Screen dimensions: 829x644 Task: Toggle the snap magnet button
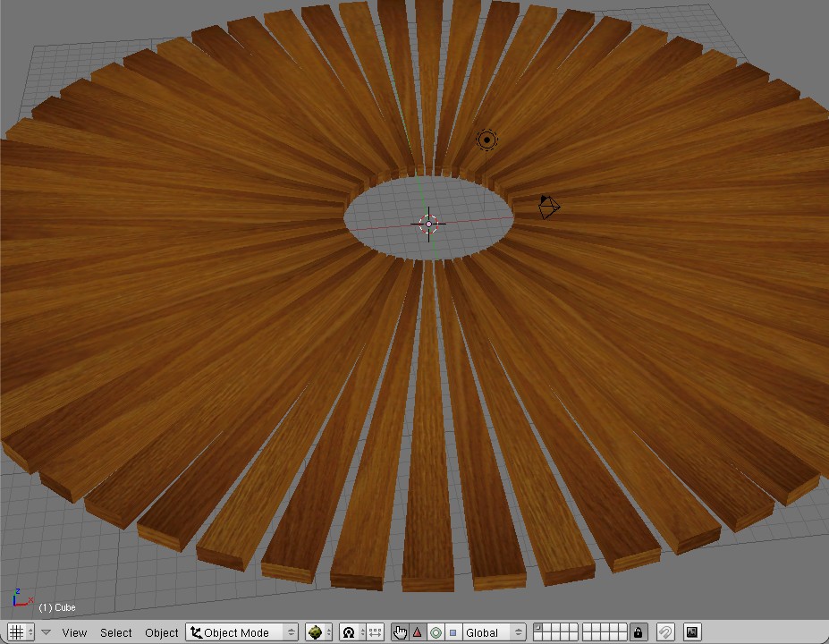click(665, 632)
